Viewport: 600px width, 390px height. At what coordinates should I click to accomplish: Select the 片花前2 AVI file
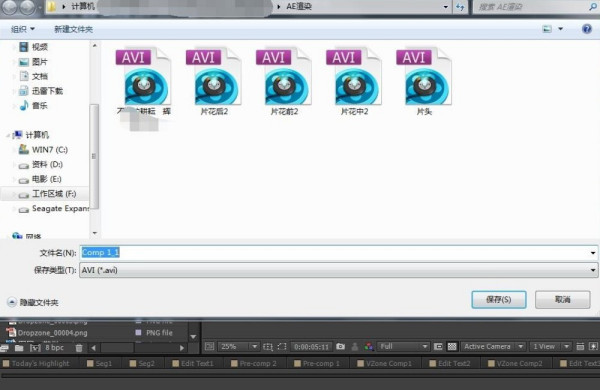click(284, 82)
